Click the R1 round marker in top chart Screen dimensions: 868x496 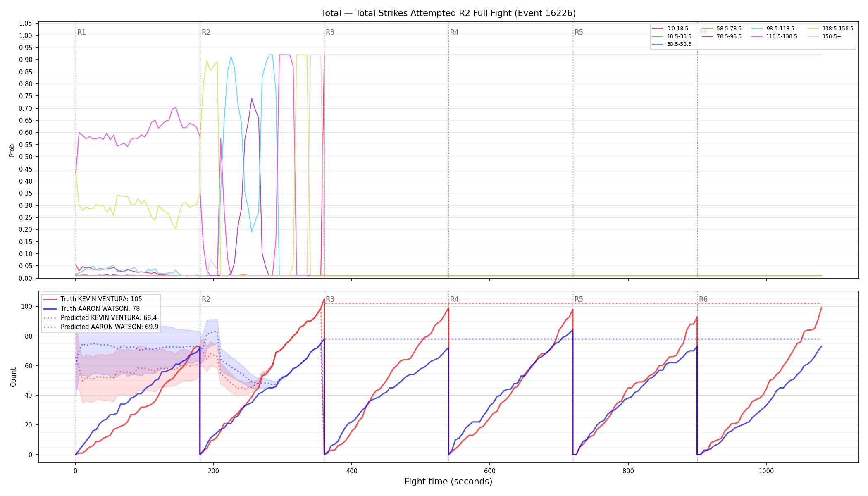(x=81, y=32)
